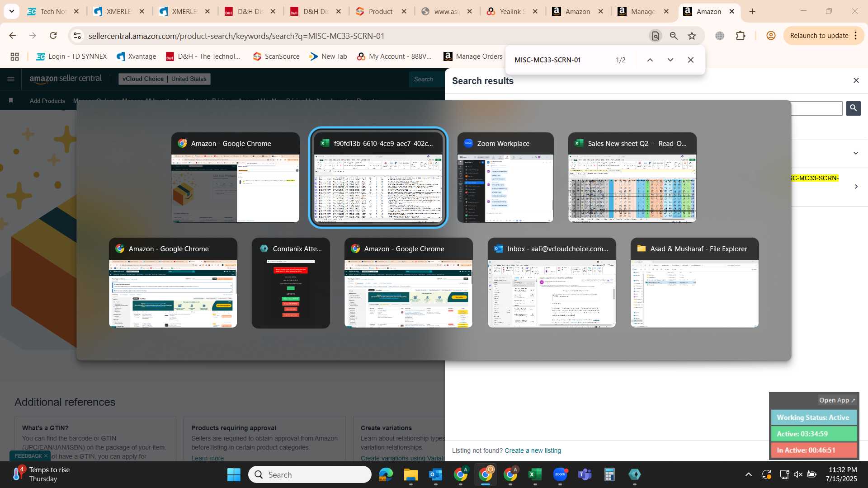Select the Outlook Inbox window thumbnail
The image size is (868, 488).
[552, 283]
